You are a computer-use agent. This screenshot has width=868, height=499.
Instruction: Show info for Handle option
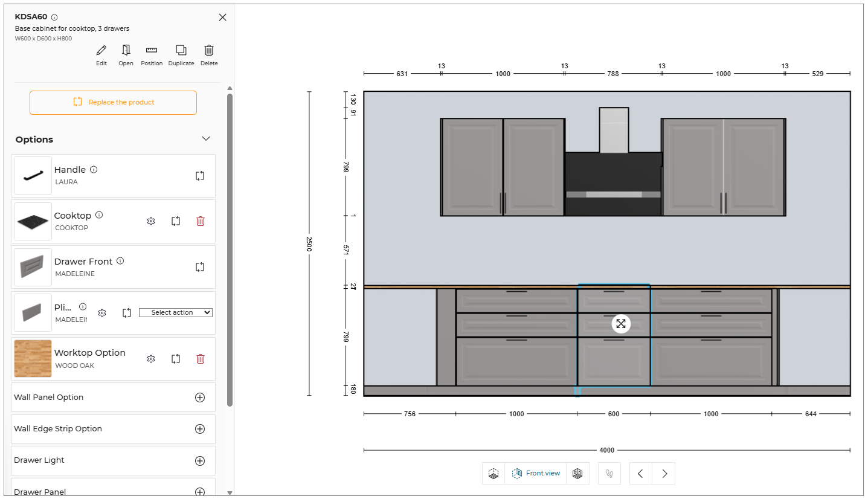[94, 170]
